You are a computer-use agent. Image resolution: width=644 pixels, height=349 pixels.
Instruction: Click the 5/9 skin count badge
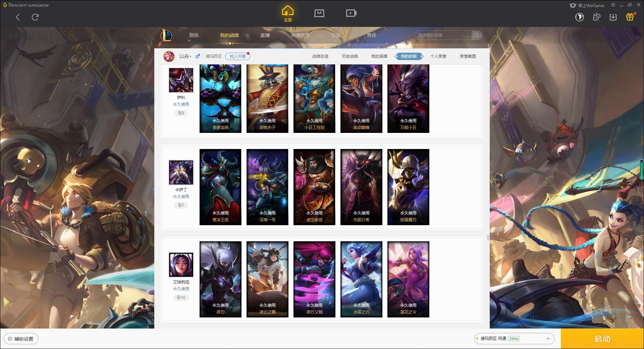181,113
